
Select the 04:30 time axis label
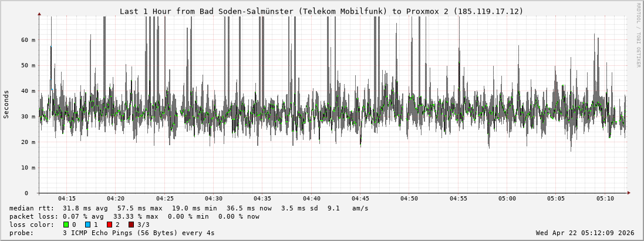[x=213, y=199]
